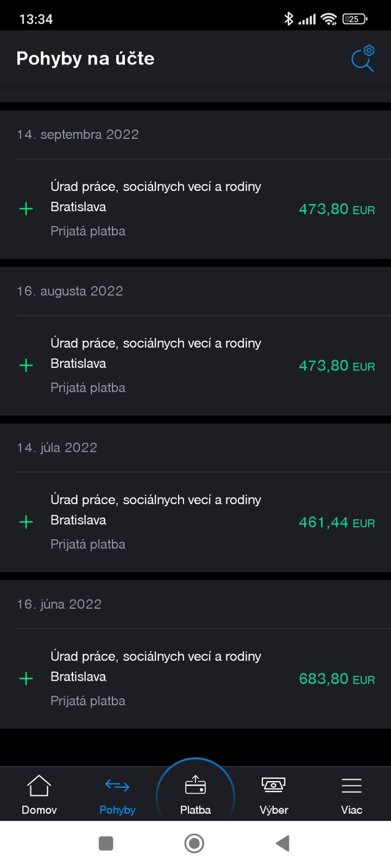Image resolution: width=391 pixels, height=868 pixels.
Task: Tap the Pohyby na účte header title
Action: coord(85,59)
